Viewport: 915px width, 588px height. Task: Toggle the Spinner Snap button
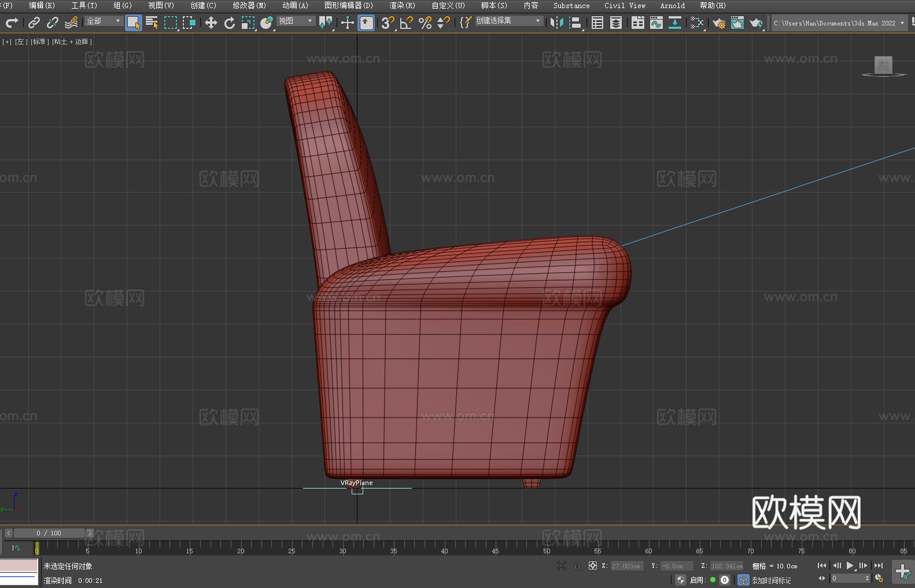pos(444,23)
